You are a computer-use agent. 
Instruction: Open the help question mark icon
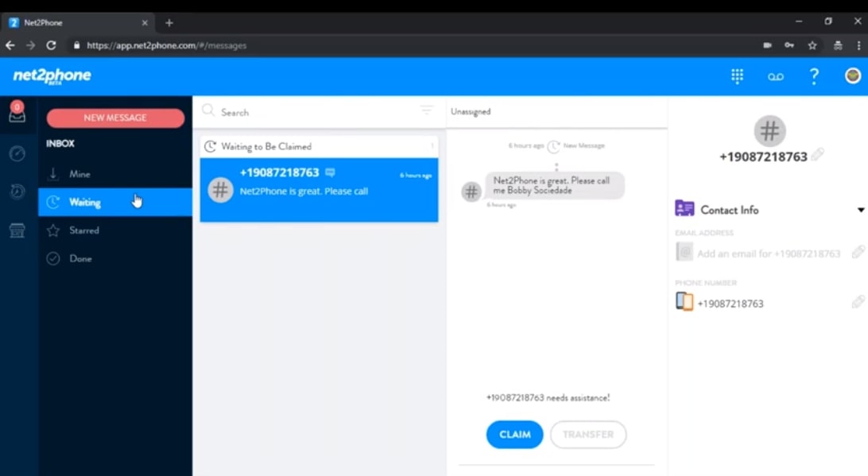tap(814, 76)
